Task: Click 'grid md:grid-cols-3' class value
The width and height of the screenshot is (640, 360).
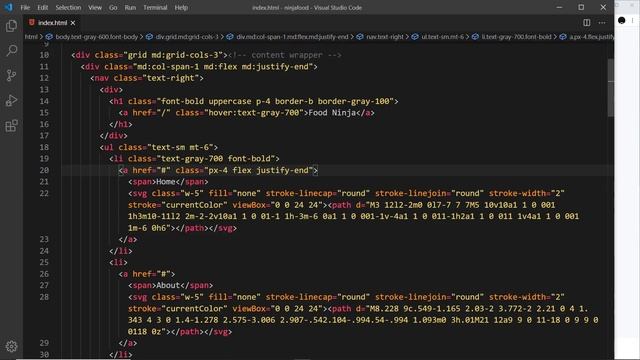Action: point(173,55)
